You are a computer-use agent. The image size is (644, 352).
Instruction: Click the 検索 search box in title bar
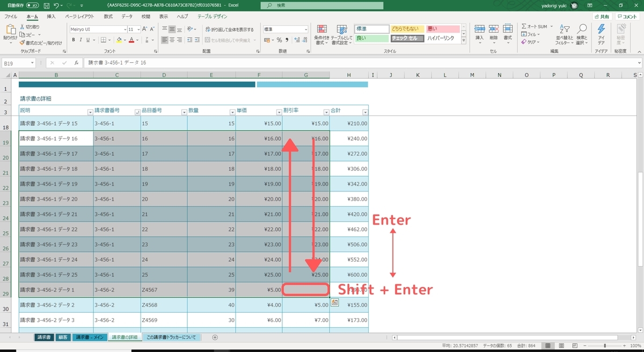coord(322,5)
